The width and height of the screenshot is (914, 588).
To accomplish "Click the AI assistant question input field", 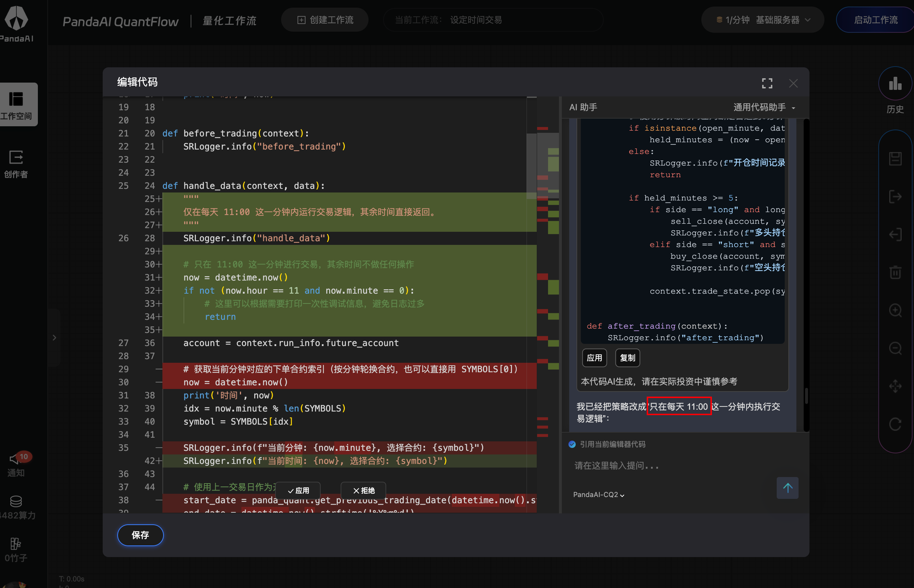I will point(673,465).
